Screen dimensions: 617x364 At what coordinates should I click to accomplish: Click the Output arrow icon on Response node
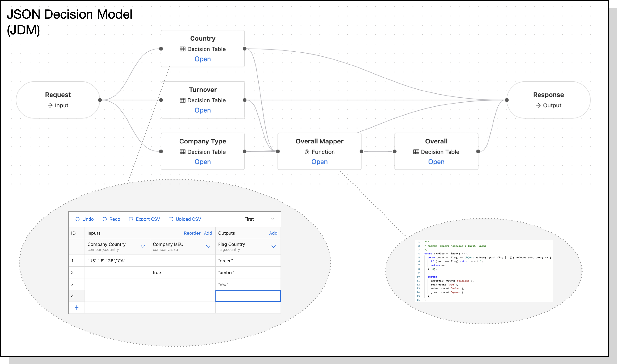539,105
